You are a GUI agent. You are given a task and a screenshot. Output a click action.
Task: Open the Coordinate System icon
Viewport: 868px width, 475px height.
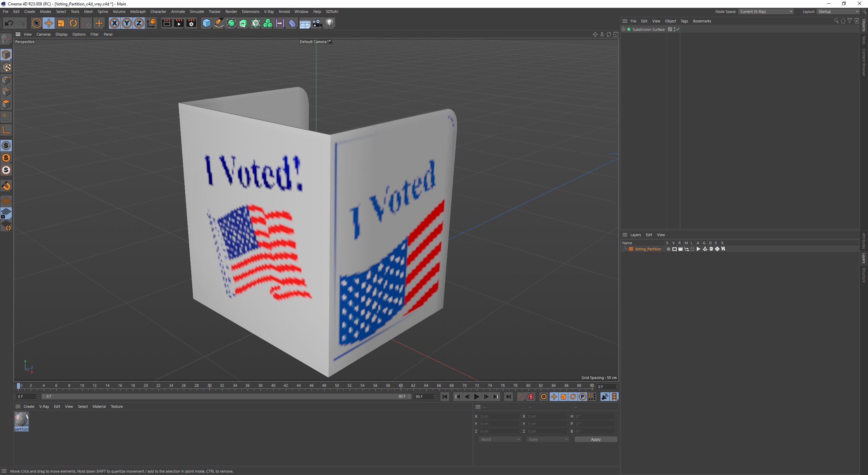click(x=152, y=23)
